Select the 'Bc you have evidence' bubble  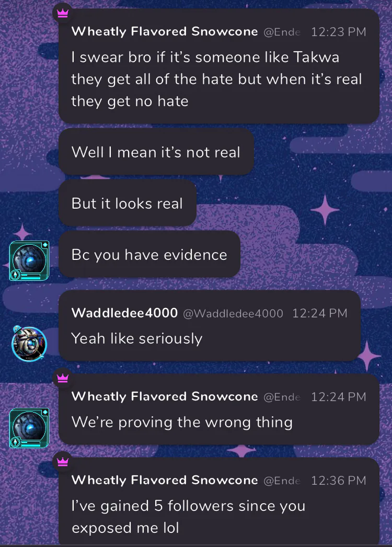(x=149, y=254)
